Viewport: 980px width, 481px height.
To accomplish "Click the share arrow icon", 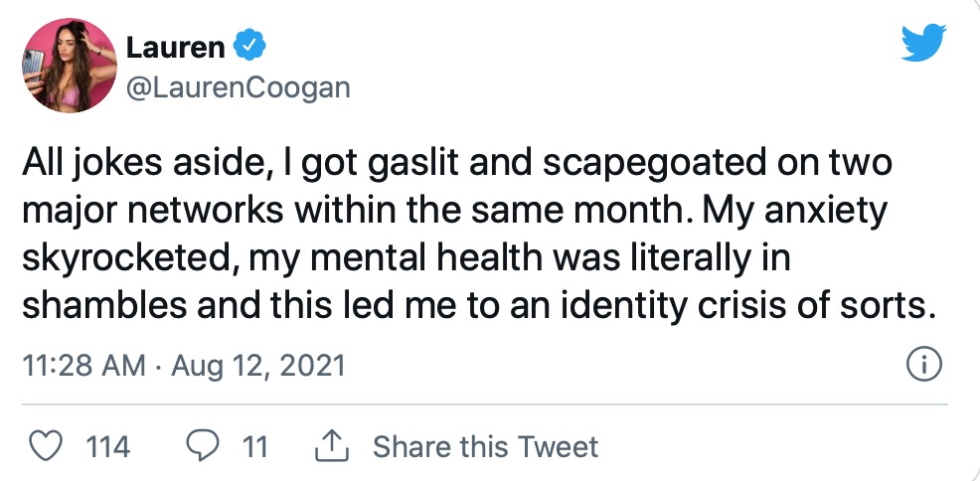I will tap(329, 446).
